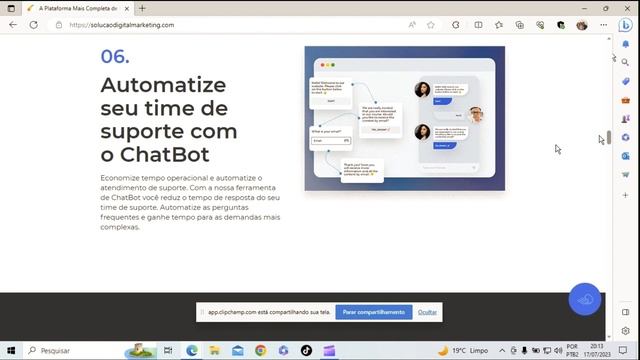640x360 pixels.
Task: Open the sidebar Search icon
Action: [x=625, y=62]
